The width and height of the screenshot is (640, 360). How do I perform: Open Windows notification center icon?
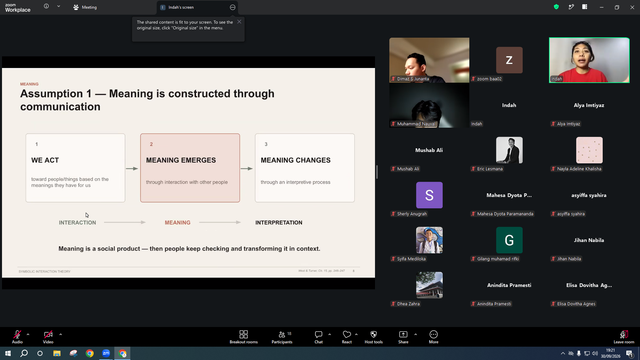click(629, 353)
